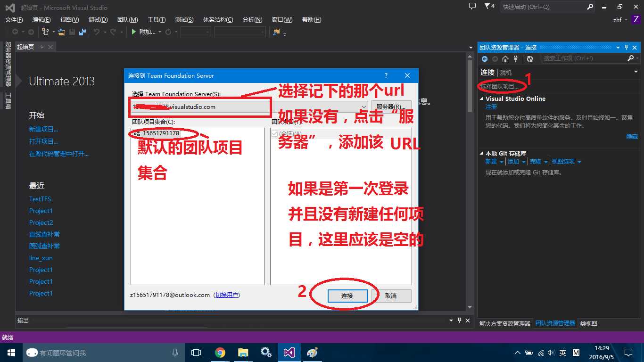
Task: Click the Task View taskbar icon
Action: [x=196, y=353]
